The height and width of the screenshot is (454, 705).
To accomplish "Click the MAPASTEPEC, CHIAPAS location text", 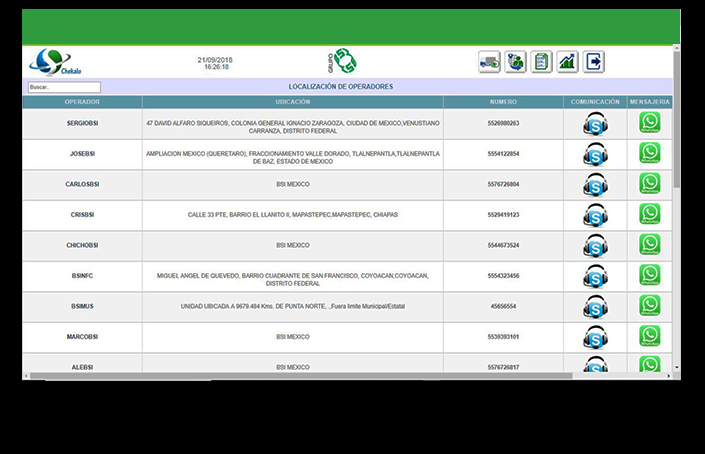I will tap(293, 215).
